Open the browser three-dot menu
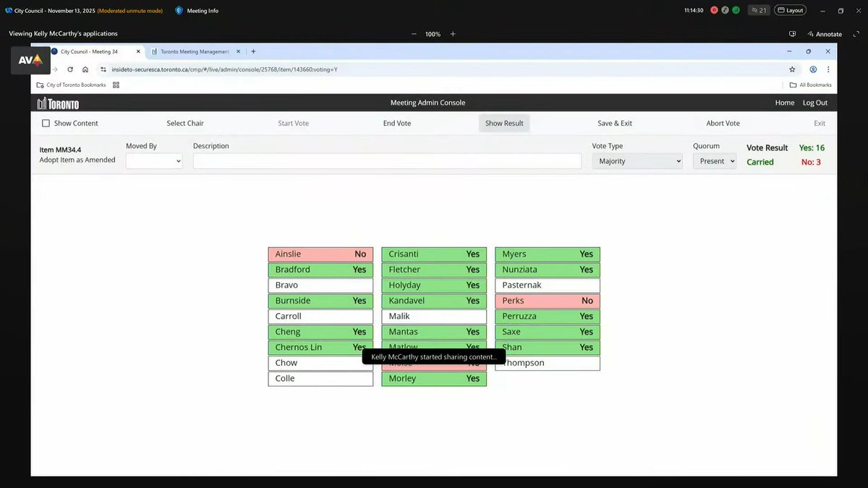This screenshot has width=868, height=488. 828,69
